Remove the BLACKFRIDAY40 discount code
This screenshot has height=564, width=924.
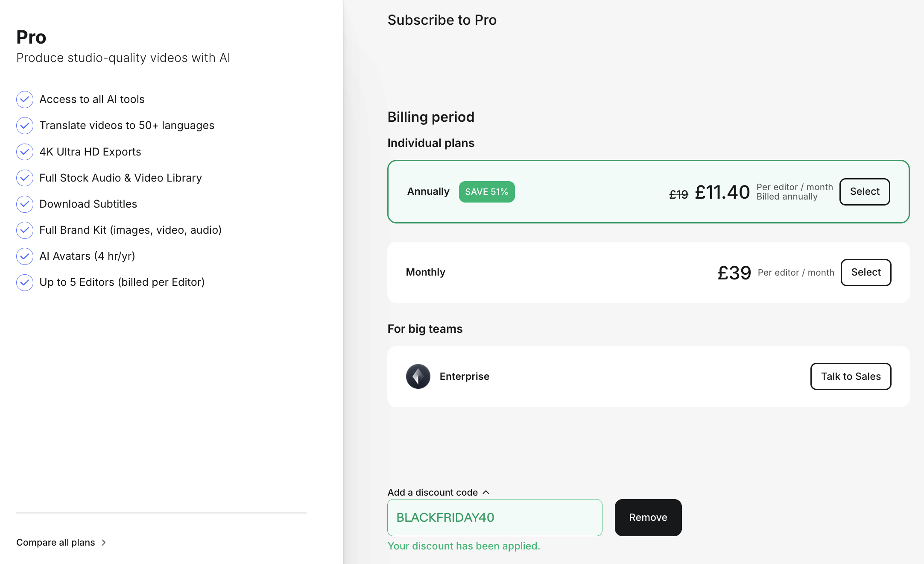(647, 518)
